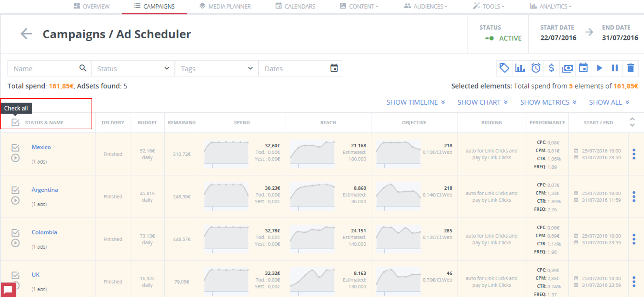This screenshot has width=644, height=297.
Task: Click the back arrow beside Campaigns title
Action: pos(26,34)
